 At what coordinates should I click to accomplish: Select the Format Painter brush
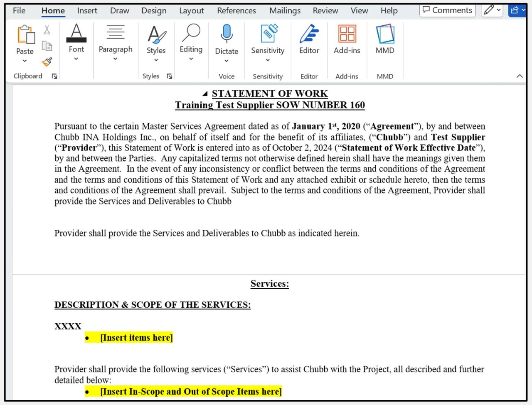click(47, 62)
